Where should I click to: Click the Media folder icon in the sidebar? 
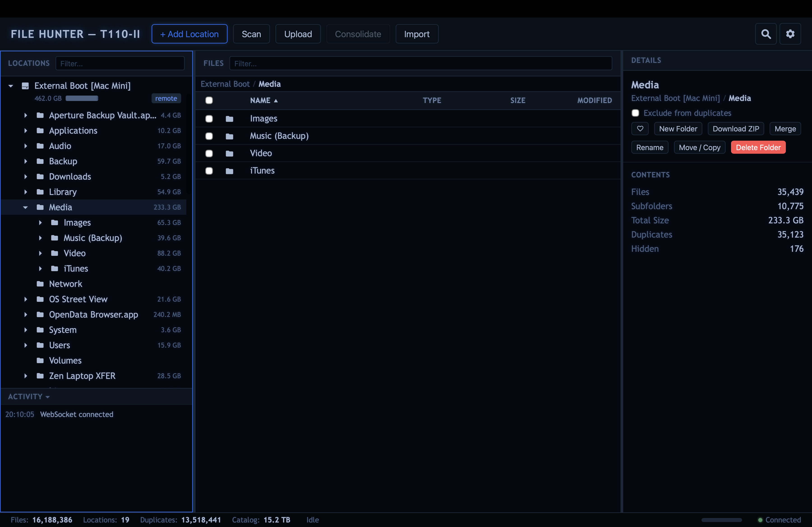40,207
